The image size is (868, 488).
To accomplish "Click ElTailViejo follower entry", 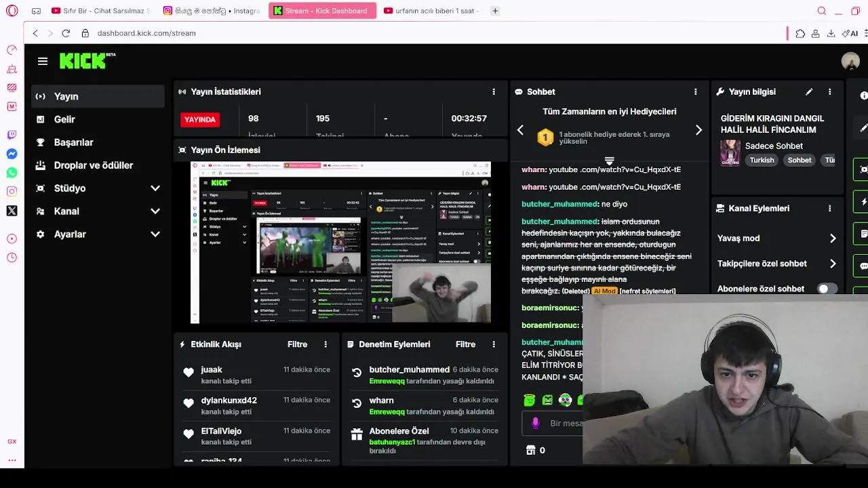I will click(256, 436).
